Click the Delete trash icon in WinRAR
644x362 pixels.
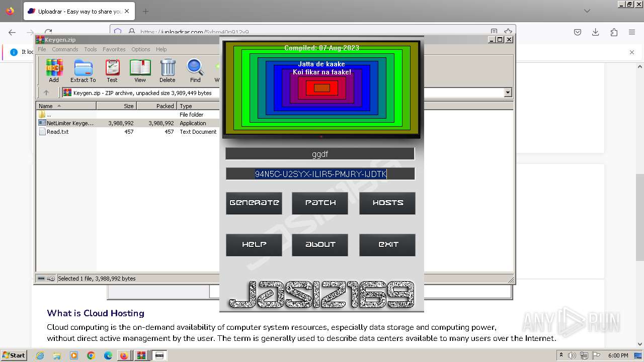click(x=168, y=70)
